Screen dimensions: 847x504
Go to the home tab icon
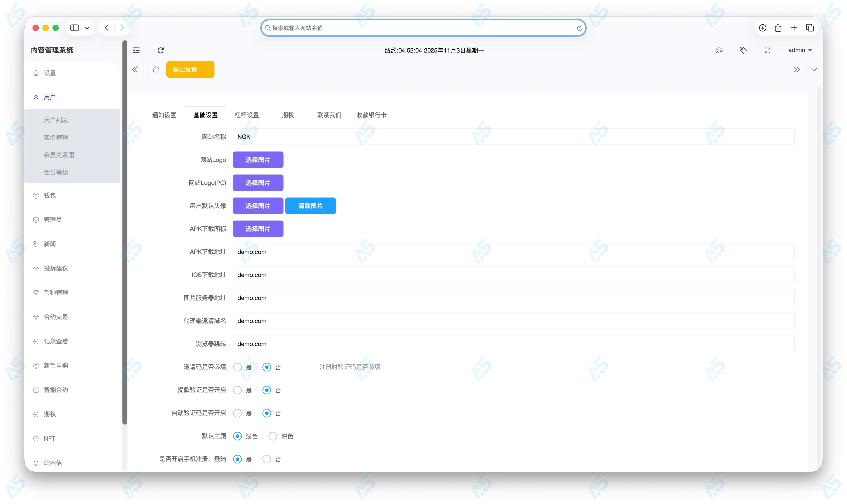(156, 70)
